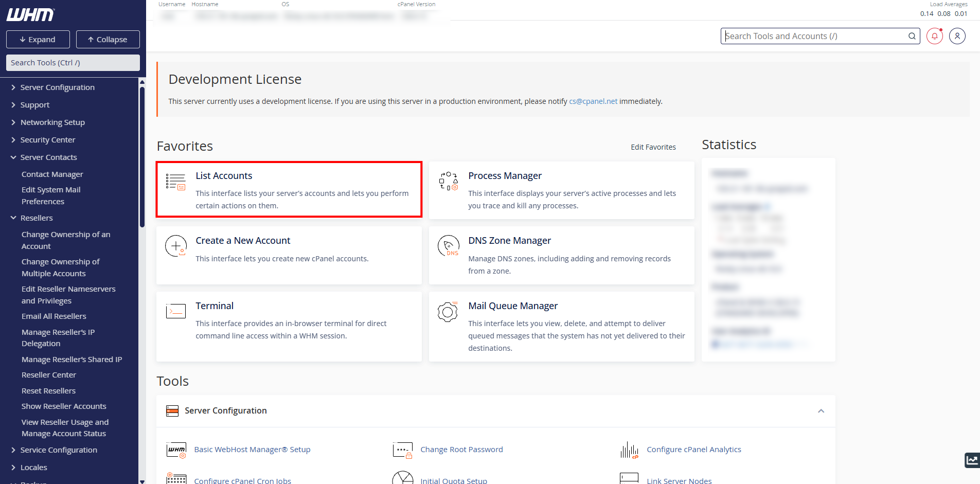980x484 pixels.
Task: Open the Process Manager favorite
Action: coord(562,190)
